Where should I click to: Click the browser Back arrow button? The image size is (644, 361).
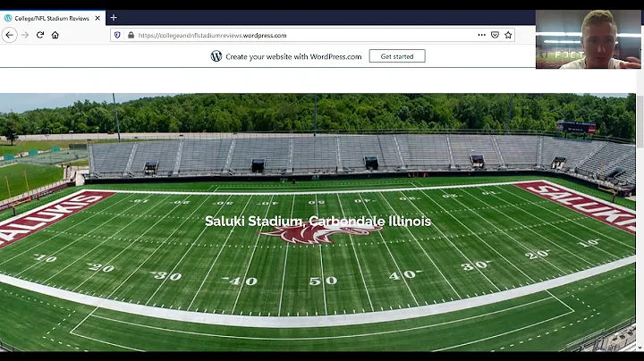(x=10, y=35)
